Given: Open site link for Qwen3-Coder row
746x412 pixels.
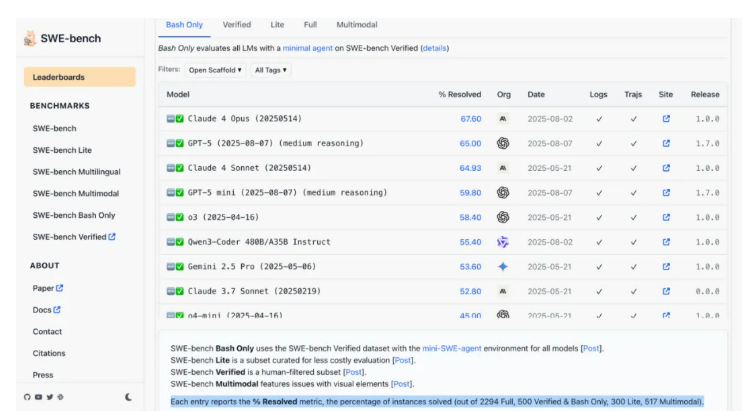Looking at the screenshot, I should click(x=666, y=242).
